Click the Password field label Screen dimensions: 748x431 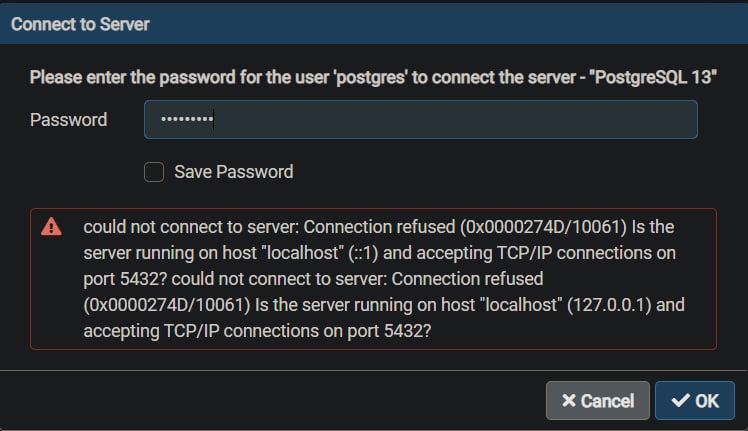[68, 120]
